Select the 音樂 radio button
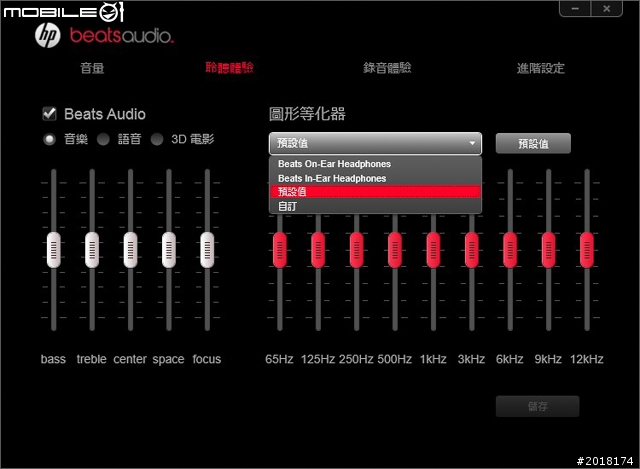Image resolution: width=640 pixels, height=469 pixels. click(x=49, y=140)
